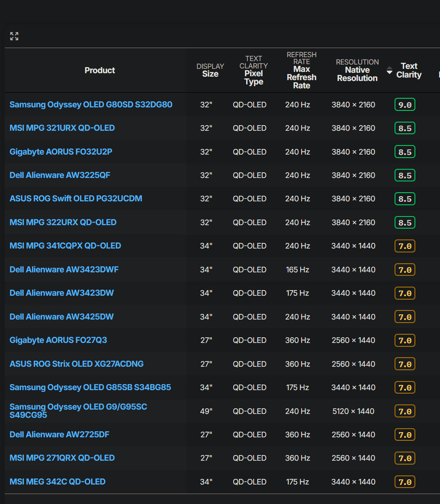Click the MSI MPG 341CQPX QD-OLED link
This screenshot has height=504, width=440.
pyautogui.click(x=65, y=246)
